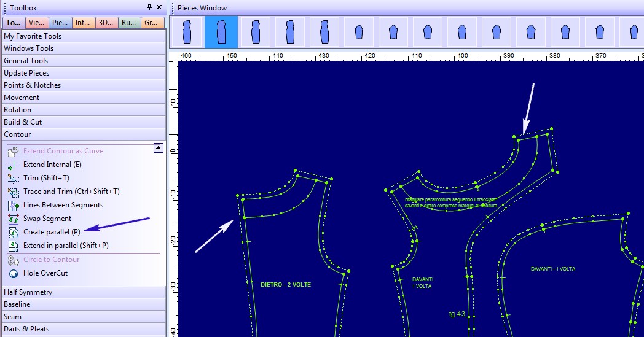Switch to the Ru... tab
644x337 pixels.
click(x=129, y=23)
